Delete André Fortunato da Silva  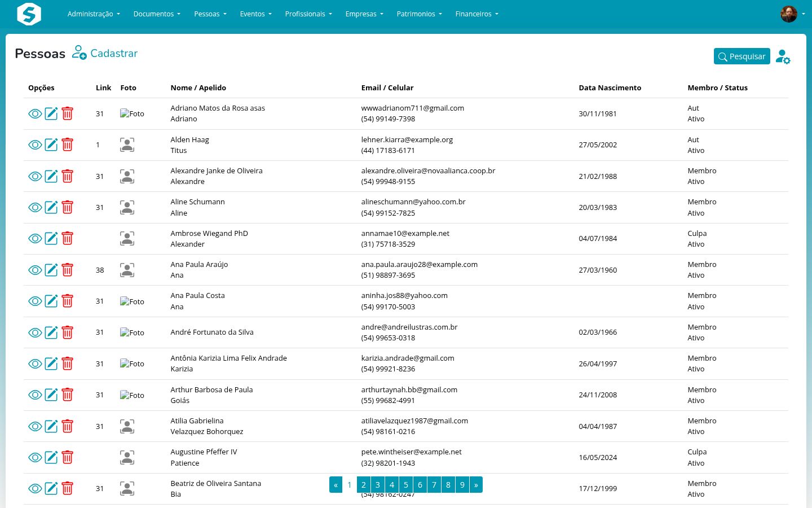pyautogui.click(x=67, y=332)
